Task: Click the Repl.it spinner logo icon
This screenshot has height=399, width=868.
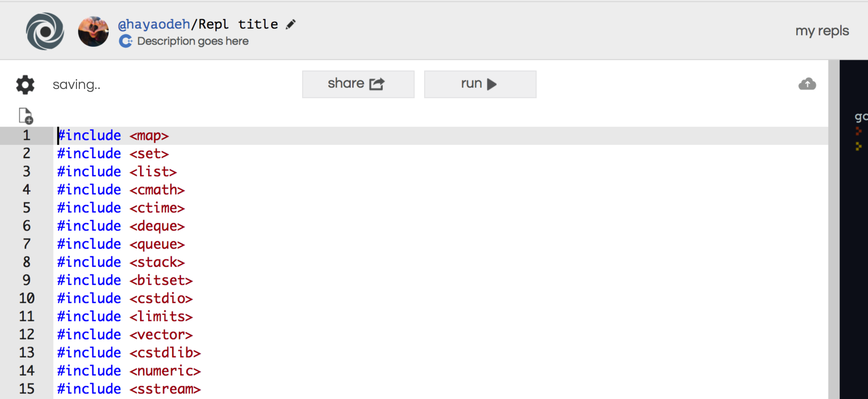Action: pos(43,31)
